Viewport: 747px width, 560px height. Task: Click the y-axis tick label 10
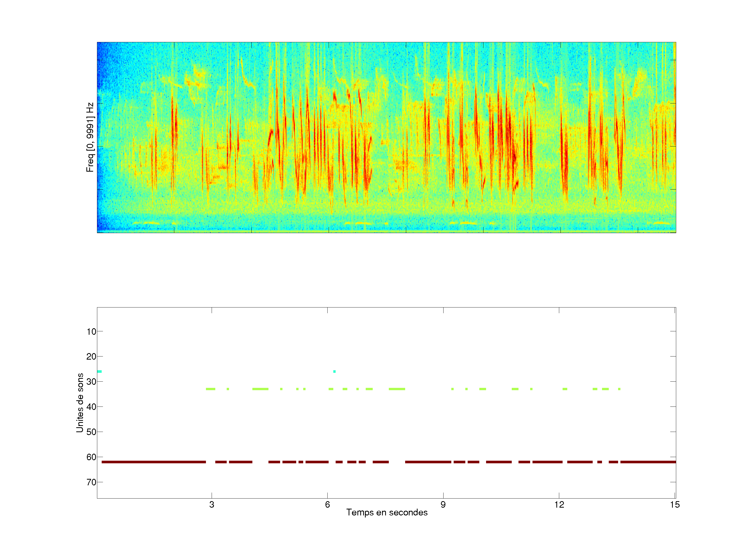(91, 332)
